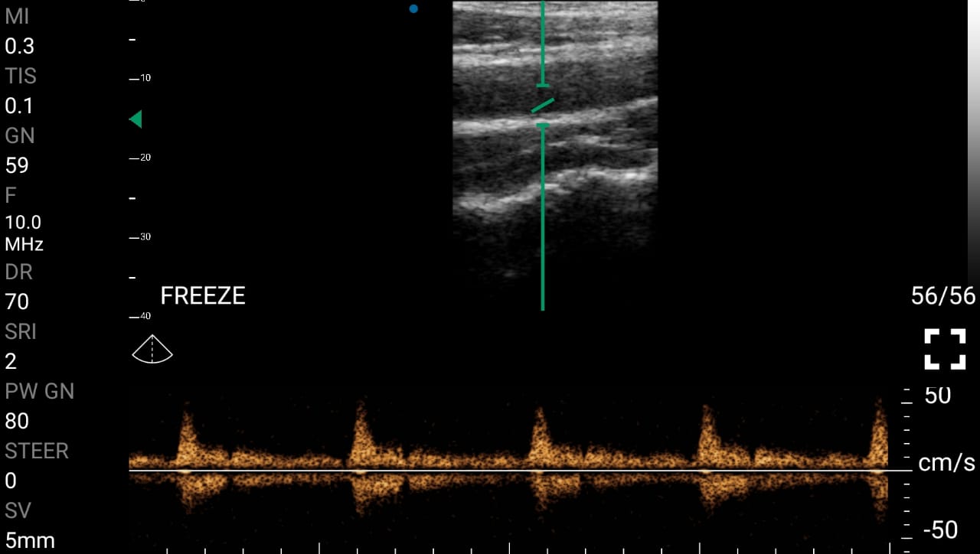
Task: Click the blue probe orientation dot
Action: tap(413, 9)
